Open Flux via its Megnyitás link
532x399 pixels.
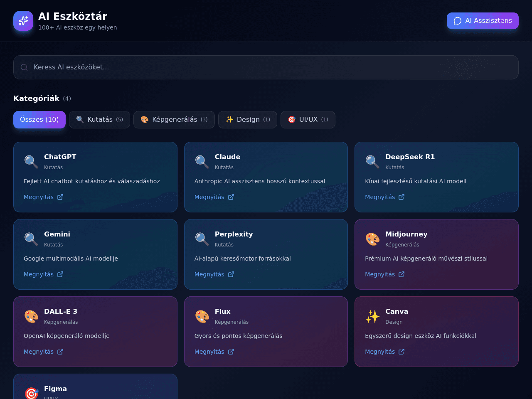[x=214, y=352]
